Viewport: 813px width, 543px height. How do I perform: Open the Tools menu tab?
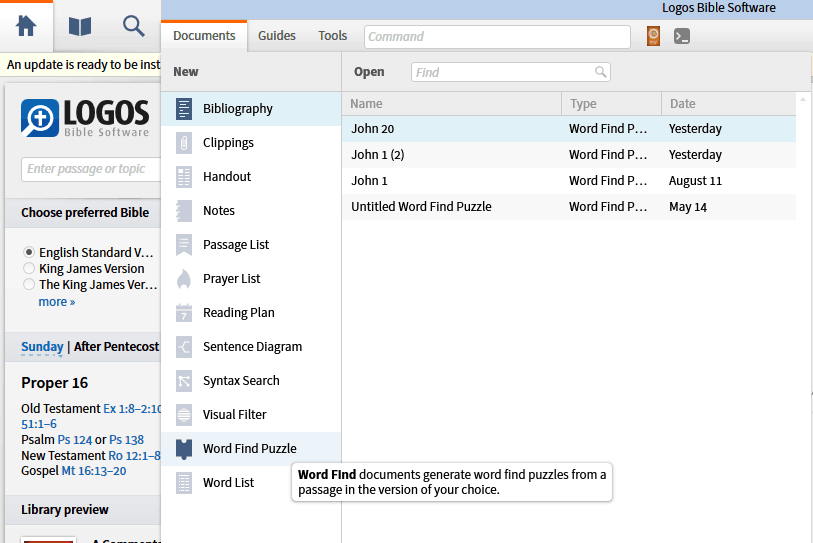pyautogui.click(x=333, y=36)
